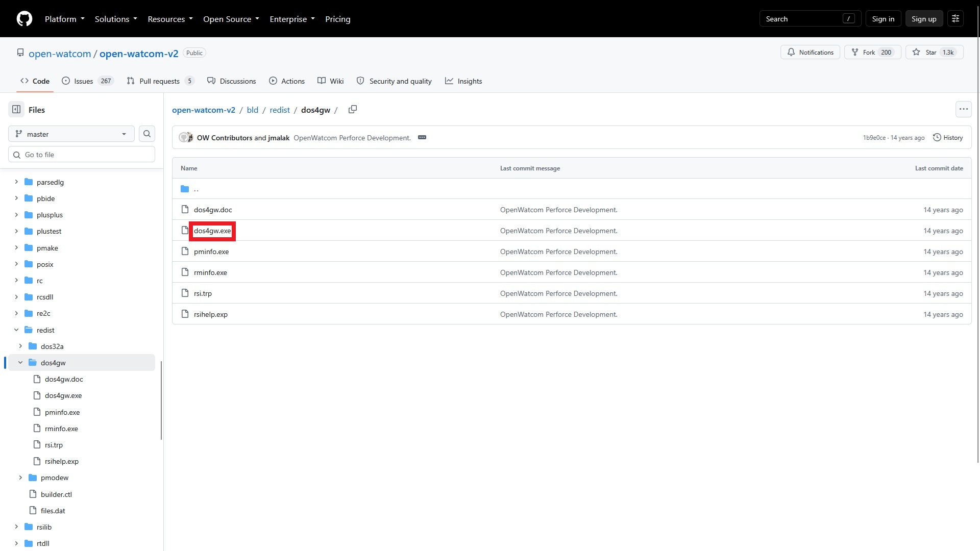Open the Insights tab
980x551 pixels.
click(x=463, y=81)
